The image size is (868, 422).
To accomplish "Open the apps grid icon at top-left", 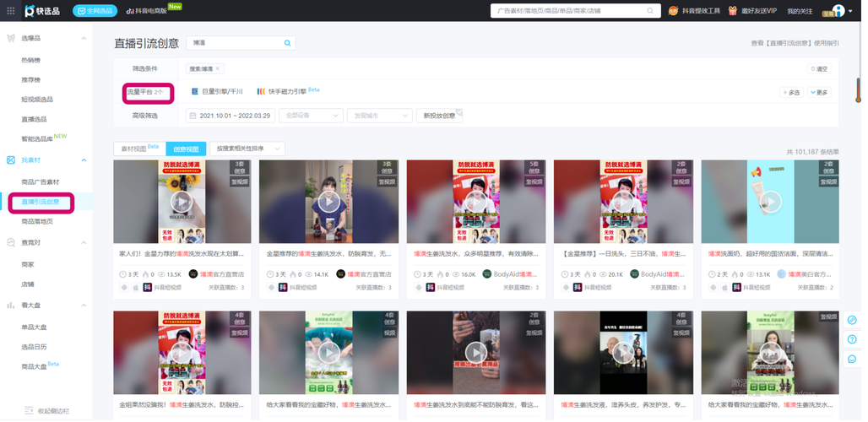I will pos(10,10).
